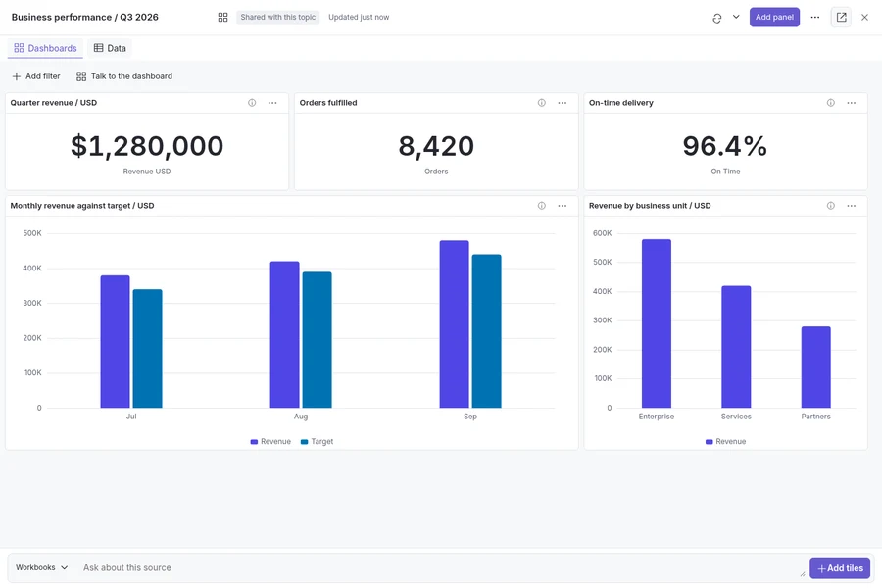
Task: Click the Business performance / Q3 2026 title
Action: coord(85,17)
